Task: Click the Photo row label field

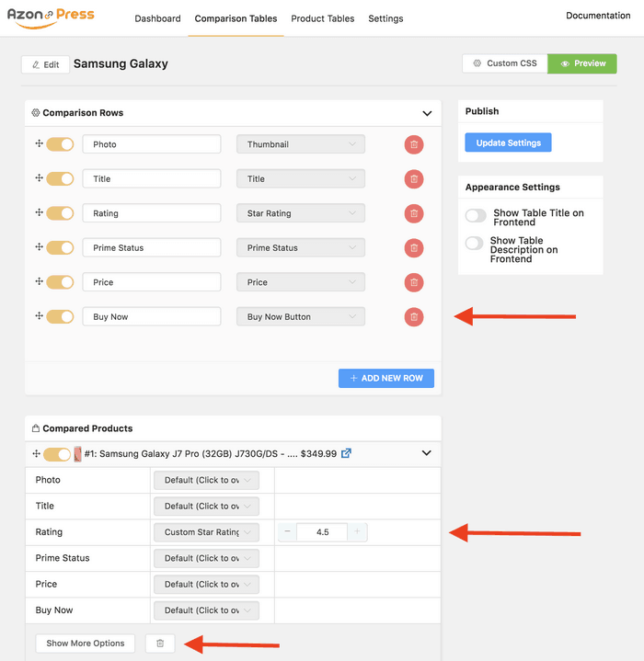Action: click(152, 144)
